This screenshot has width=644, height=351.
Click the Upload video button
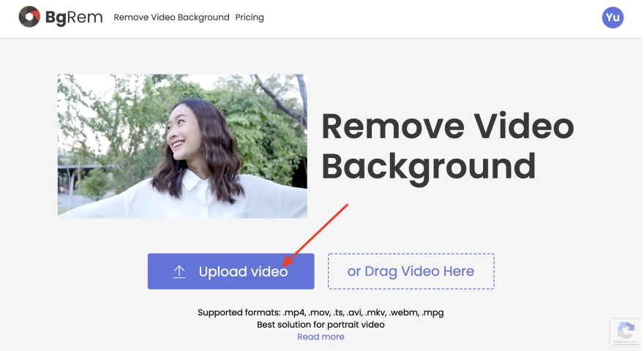(x=231, y=271)
